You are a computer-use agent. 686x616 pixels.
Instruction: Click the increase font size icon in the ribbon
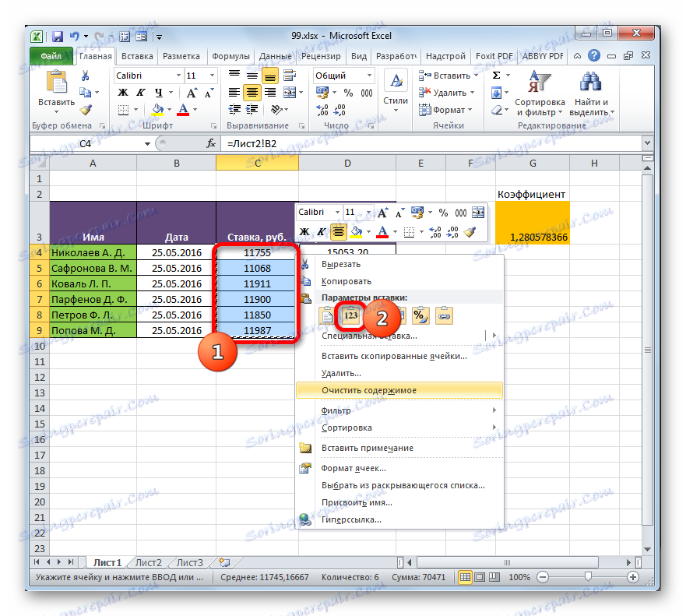tap(192, 93)
